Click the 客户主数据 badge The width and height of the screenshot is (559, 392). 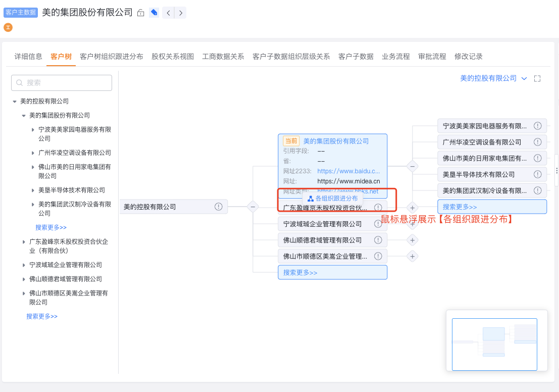point(21,13)
